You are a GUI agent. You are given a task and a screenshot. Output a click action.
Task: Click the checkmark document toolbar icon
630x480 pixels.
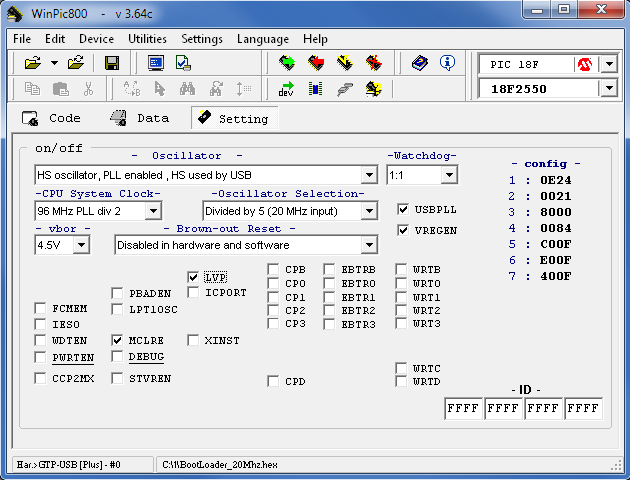pyautogui.click(x=183, y=63)
